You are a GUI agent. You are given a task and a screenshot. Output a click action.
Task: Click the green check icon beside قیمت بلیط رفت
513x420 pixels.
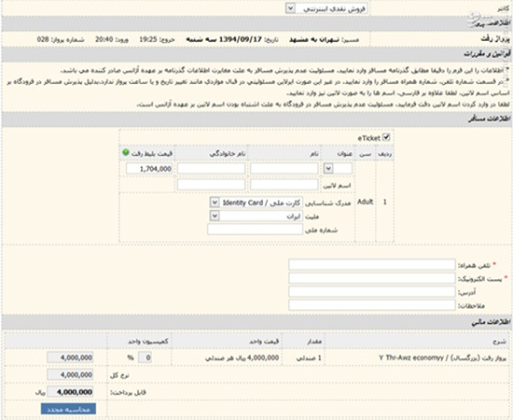[126, 152]
